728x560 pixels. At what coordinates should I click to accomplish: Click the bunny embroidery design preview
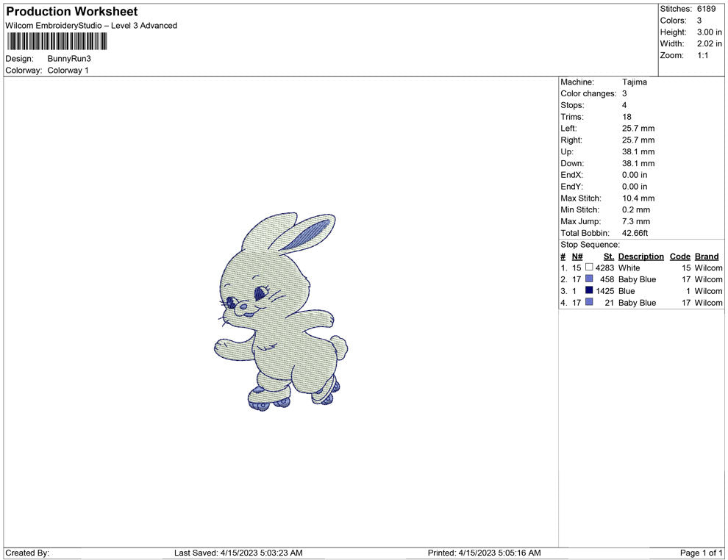coord(280,312)
